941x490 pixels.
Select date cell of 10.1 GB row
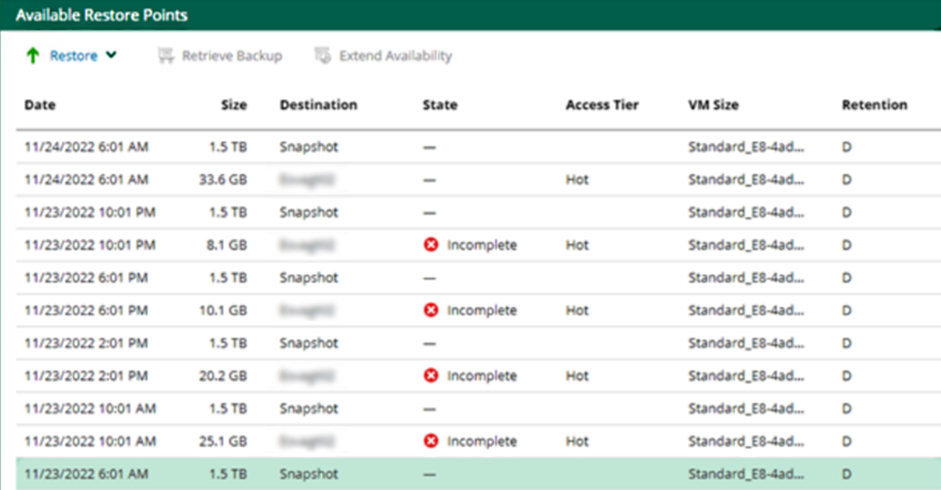(x=86, y=310)
